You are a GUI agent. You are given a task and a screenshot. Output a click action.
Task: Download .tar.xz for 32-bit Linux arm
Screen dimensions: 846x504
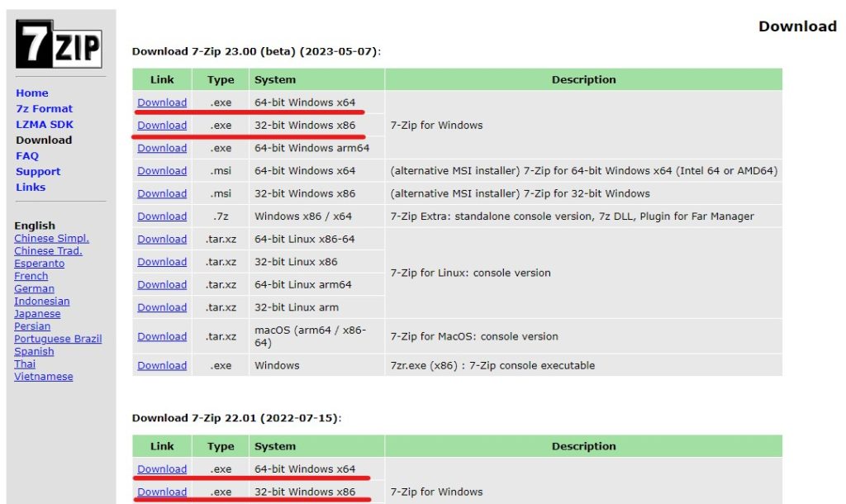click(162, 307)
